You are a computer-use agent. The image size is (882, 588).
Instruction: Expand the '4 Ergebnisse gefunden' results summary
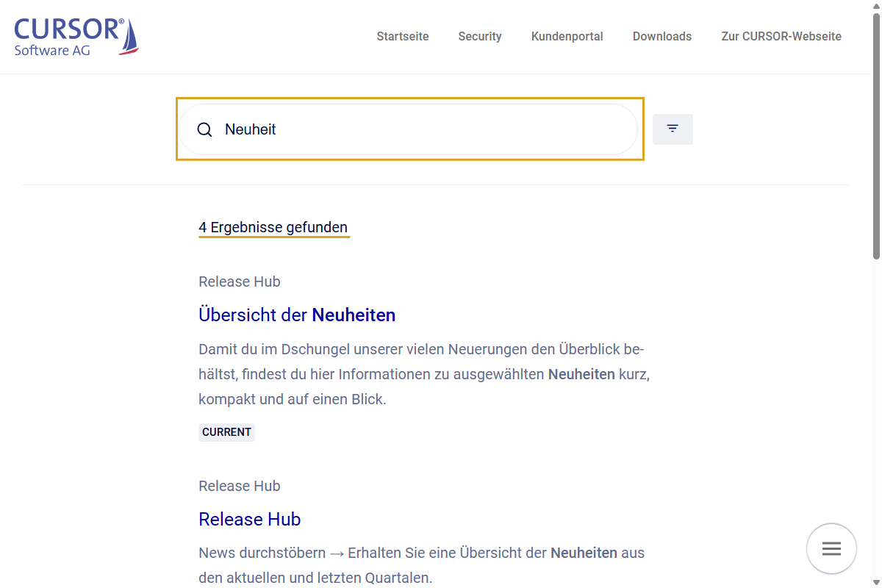[x=273, y=227]
